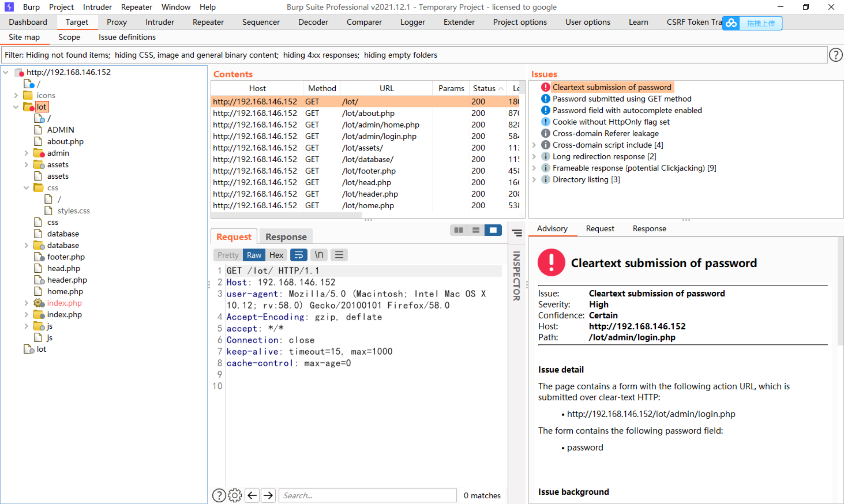Select Long redirection response issue

(604, 157)
